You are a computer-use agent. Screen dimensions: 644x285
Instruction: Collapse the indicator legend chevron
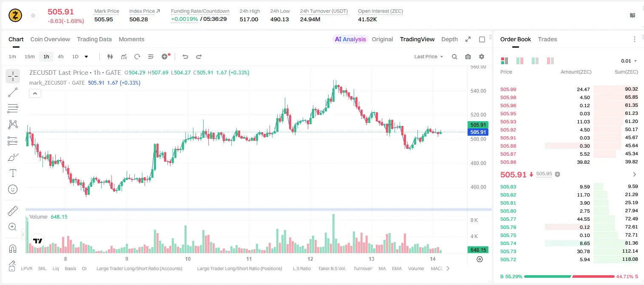pos(35,94)
